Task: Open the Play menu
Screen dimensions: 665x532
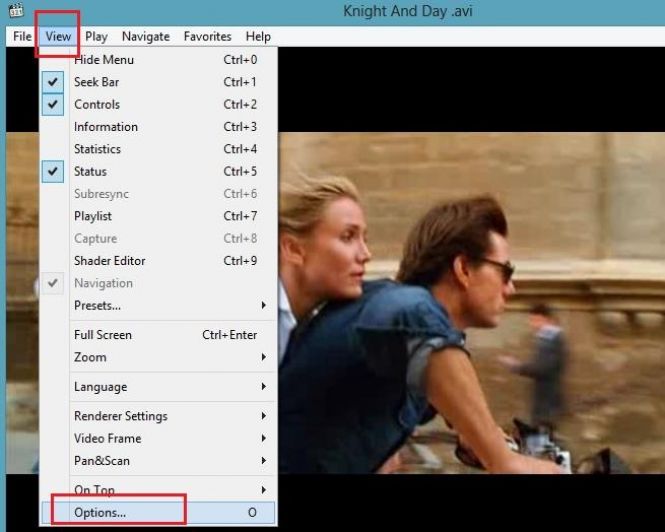Action: click(96, 36)
